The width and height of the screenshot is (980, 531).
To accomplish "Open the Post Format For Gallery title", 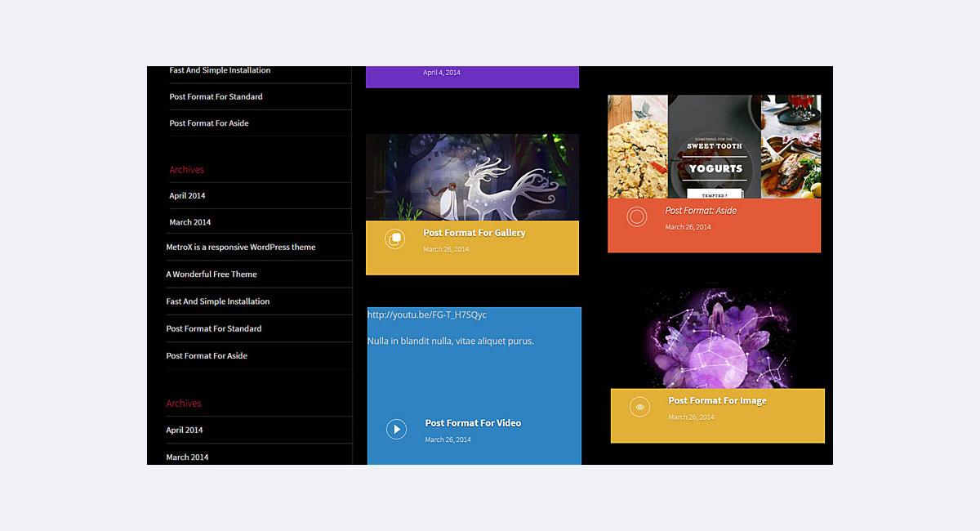I will coord(474,233).
